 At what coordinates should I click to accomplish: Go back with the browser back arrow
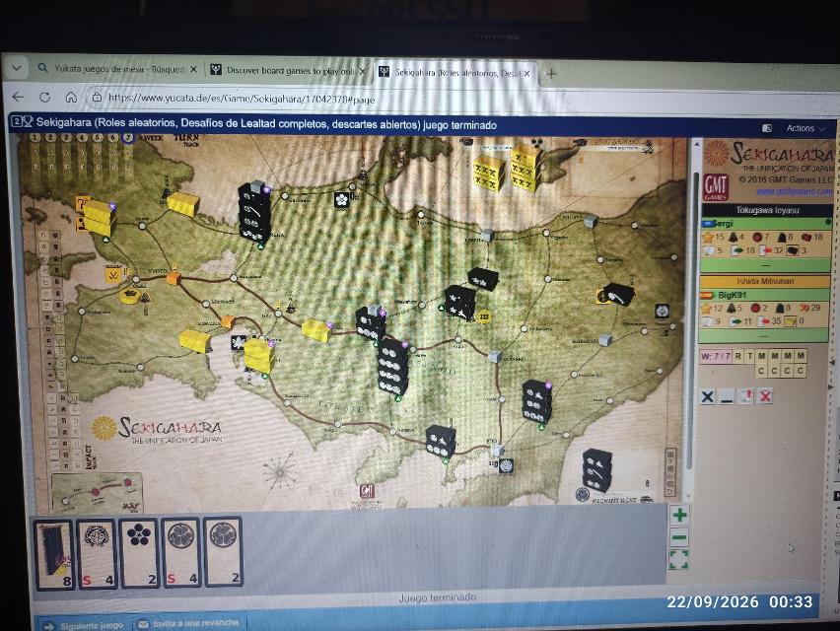(x=18, y=97)
